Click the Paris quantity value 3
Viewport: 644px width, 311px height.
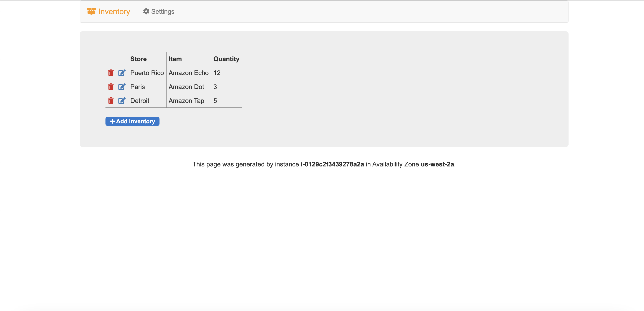pyautogui.click(x=215, y=87)
